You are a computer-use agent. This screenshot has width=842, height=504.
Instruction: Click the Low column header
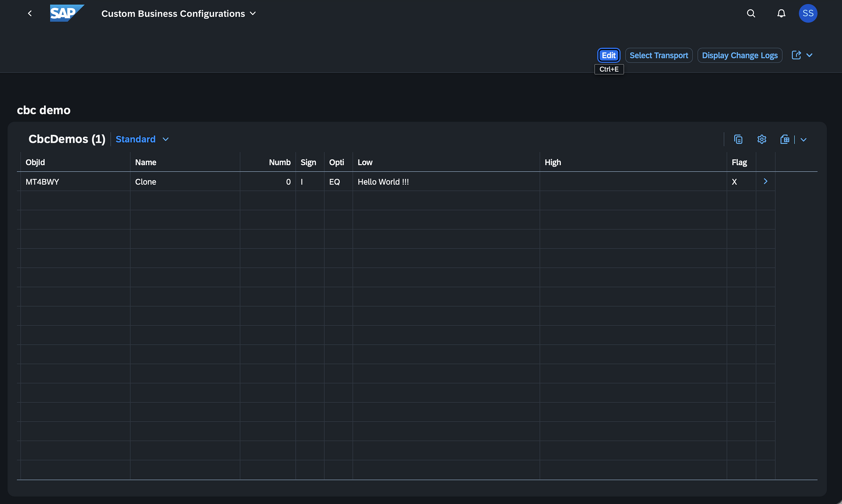pos(446,162)
